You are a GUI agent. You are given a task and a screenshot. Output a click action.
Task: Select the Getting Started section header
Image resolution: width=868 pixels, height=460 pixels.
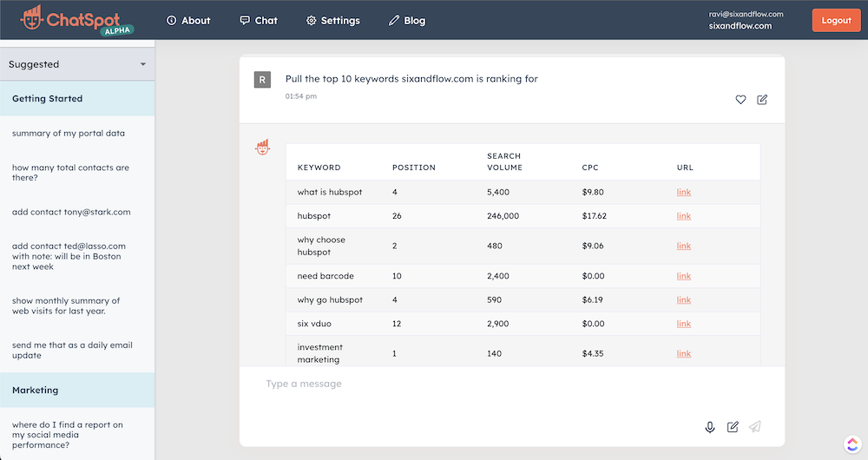77,99
